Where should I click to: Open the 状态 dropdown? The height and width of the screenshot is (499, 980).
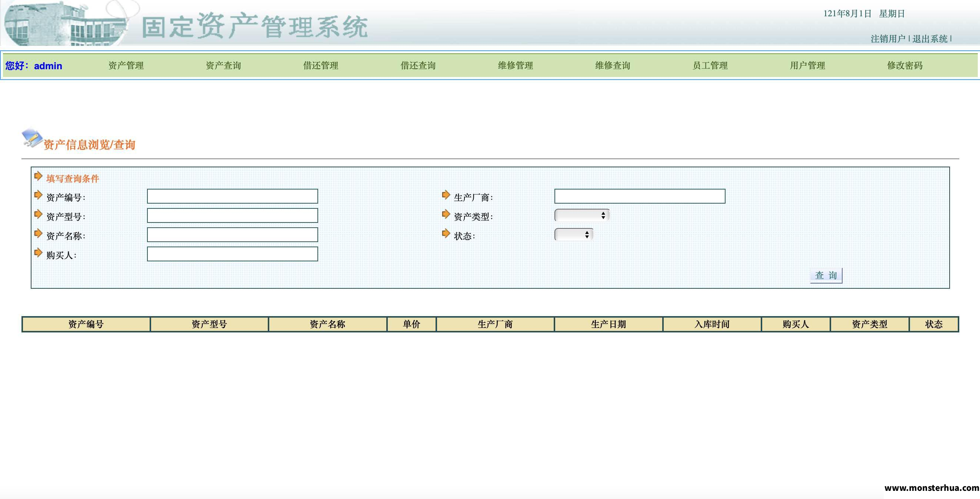click(x=574, y=235)
